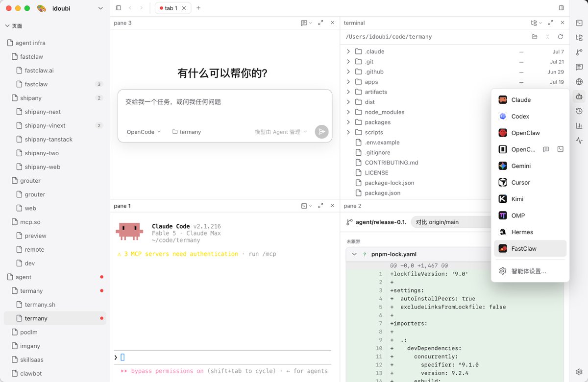The height and width of the screenshot is (382, 588).
Task: Open OpenCode in chat mode icon
Action: [546, 149]
